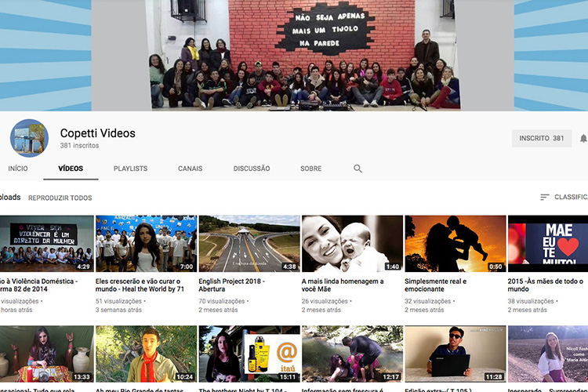The height and width of the screenshot is (392, 588).
Task: Play the Heal the World video thumbnail
Action: (x=146, y=244)
